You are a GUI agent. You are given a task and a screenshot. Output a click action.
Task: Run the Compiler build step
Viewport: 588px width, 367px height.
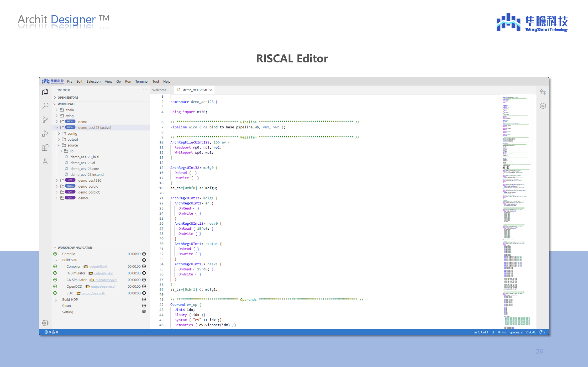coord(144,266)
